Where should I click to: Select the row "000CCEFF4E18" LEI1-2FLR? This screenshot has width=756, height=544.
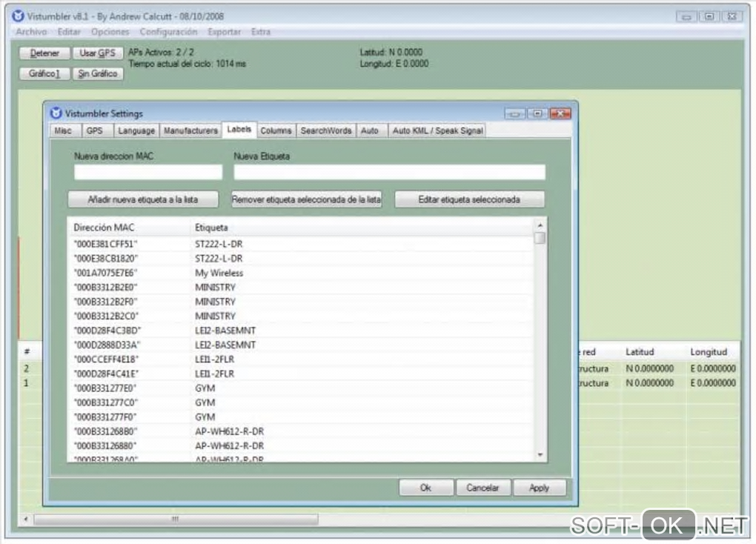coord(301,359)
